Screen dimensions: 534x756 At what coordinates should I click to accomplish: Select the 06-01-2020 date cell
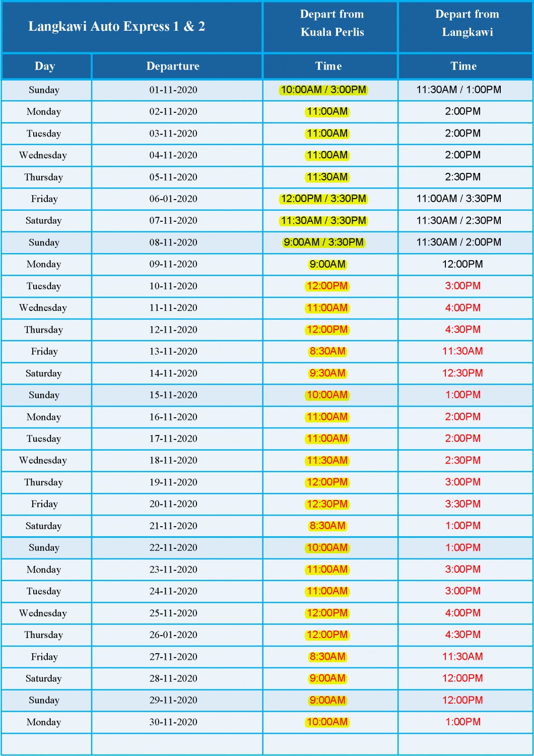(173, 199)
